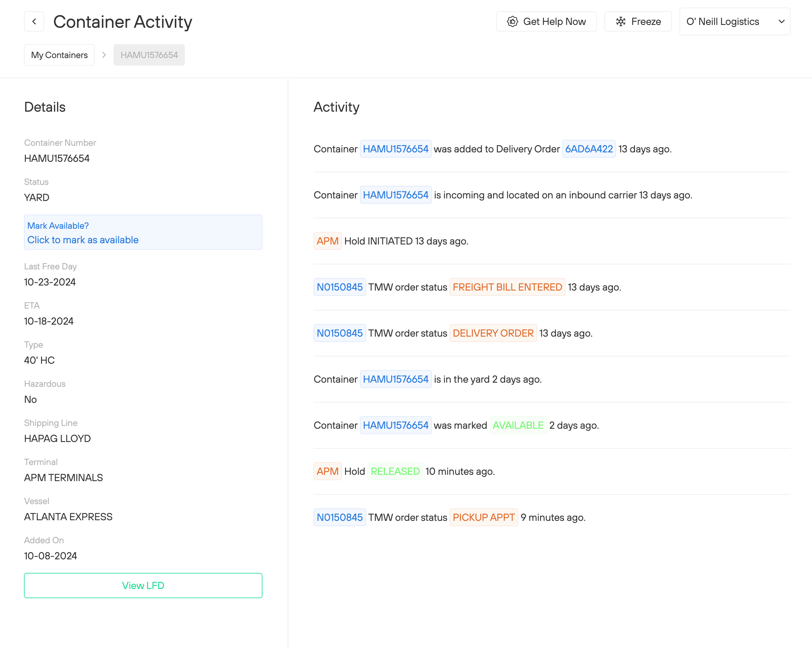The height and width of the screenshot is (648, 812).
Task: Click the APM hold tag from 13 days ago
Action: coord(327,241)
